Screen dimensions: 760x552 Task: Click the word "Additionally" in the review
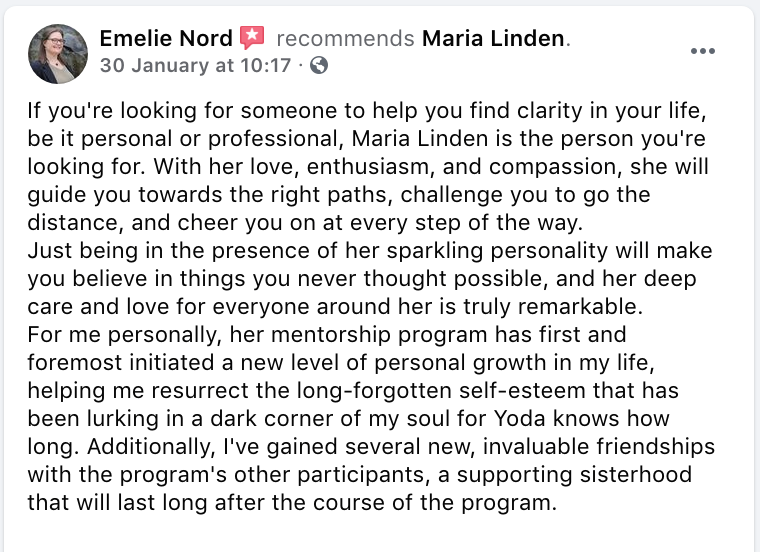151,447
